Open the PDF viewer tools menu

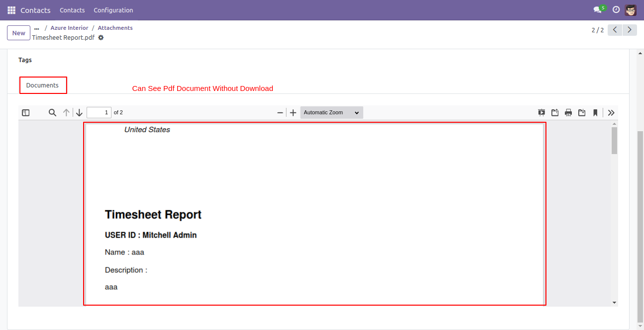611,113
